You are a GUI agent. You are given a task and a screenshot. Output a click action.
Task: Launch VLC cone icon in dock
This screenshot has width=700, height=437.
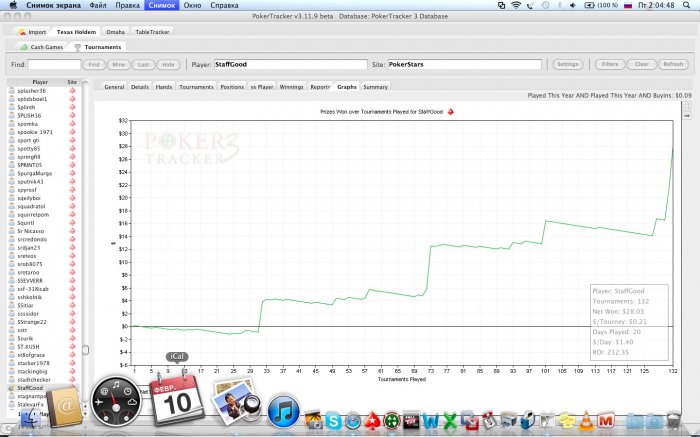586,421
